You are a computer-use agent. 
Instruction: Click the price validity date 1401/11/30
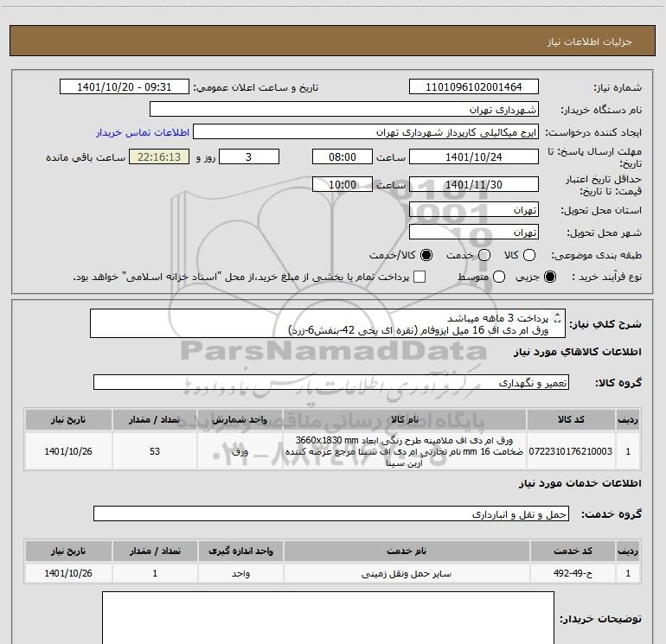point(474,184)
